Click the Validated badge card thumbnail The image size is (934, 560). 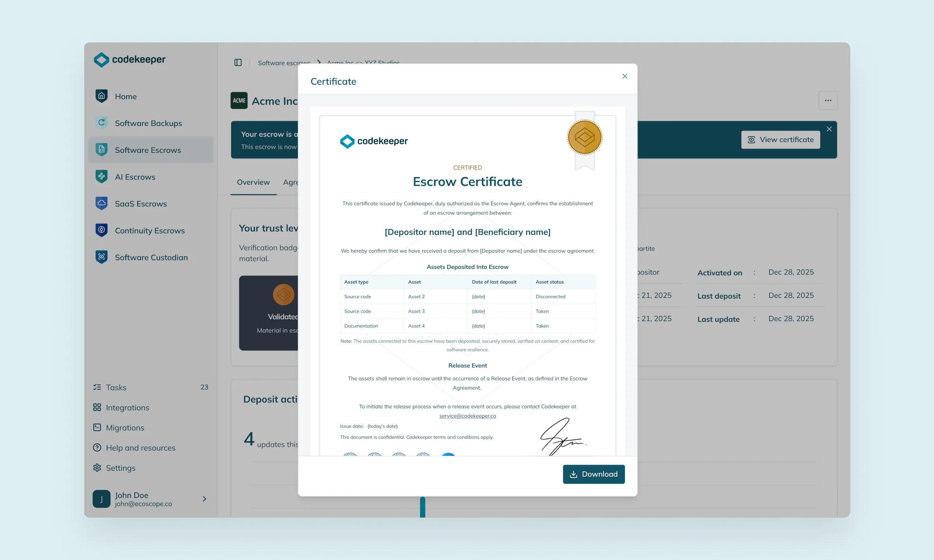269,313
